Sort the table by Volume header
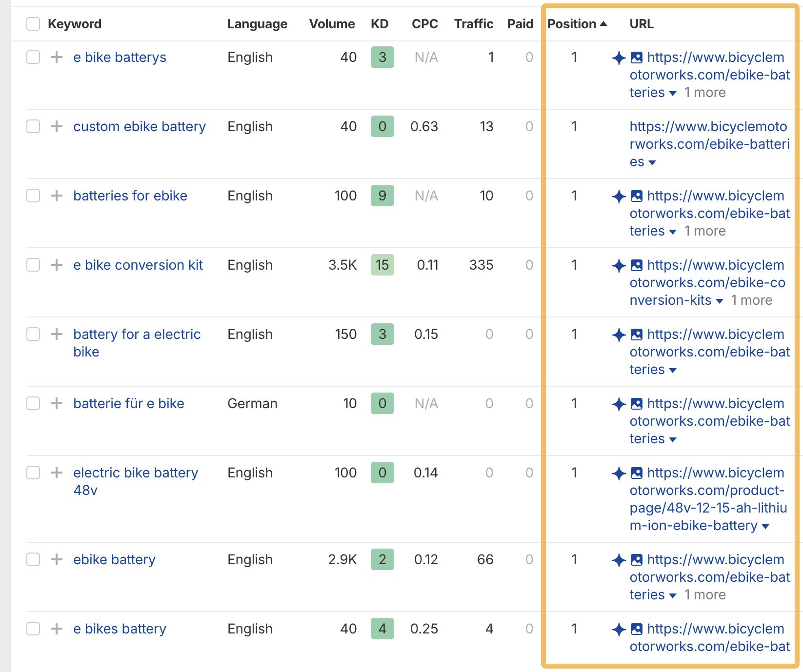 [332, 24]
